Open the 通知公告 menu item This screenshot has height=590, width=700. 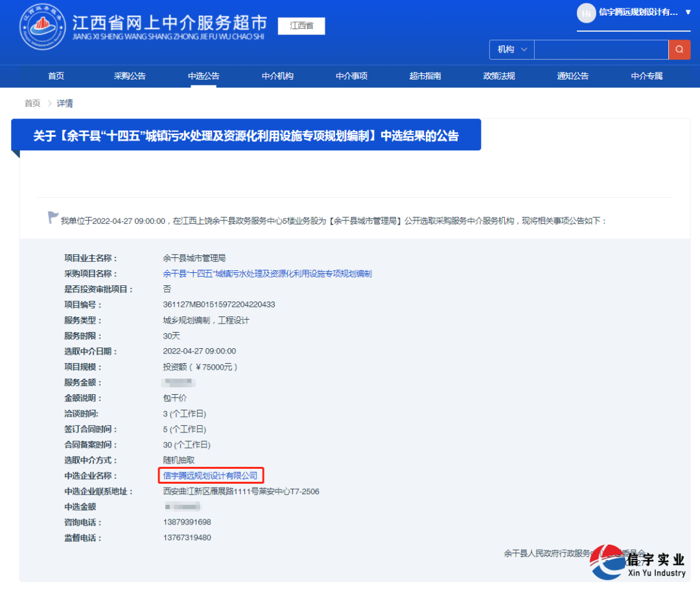[572, 76]
